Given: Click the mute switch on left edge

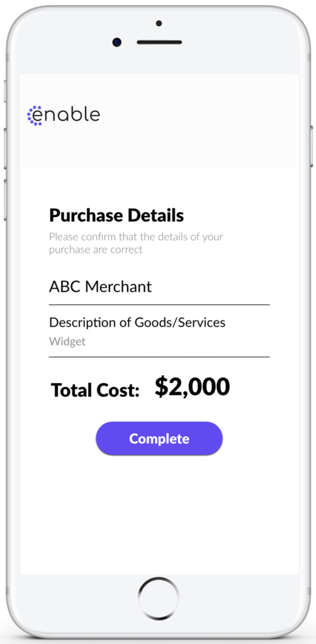Looking at the screenshot, I should pyautogui.click(x=5, y=91).
